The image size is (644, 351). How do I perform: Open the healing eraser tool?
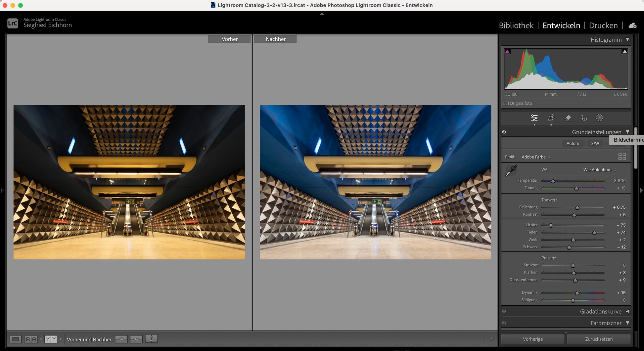[x=568, y=118]
